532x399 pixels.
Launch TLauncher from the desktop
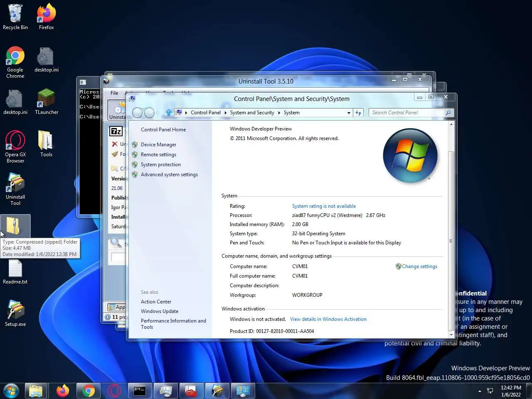pyautogui.click(x=46, y=102)
